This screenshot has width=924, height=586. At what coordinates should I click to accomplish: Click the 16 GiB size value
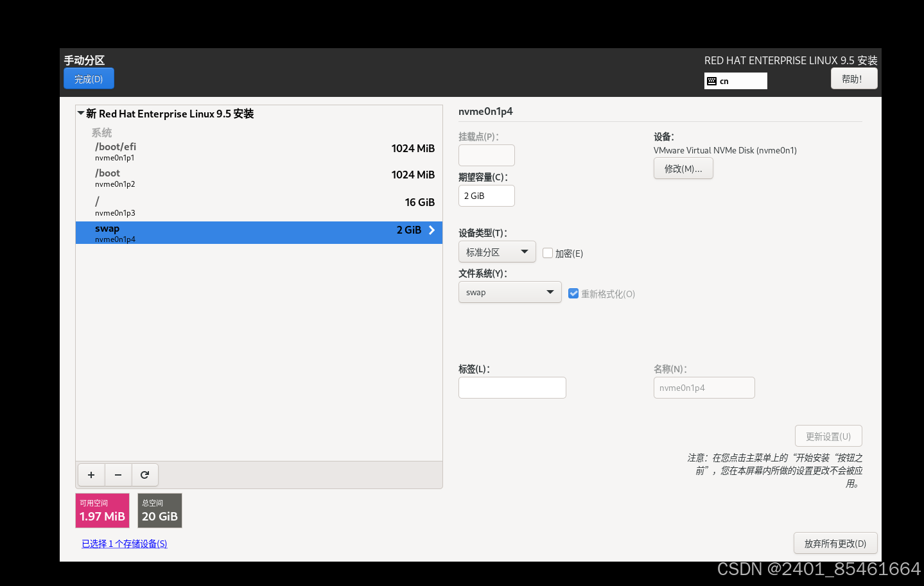point(420,202)
